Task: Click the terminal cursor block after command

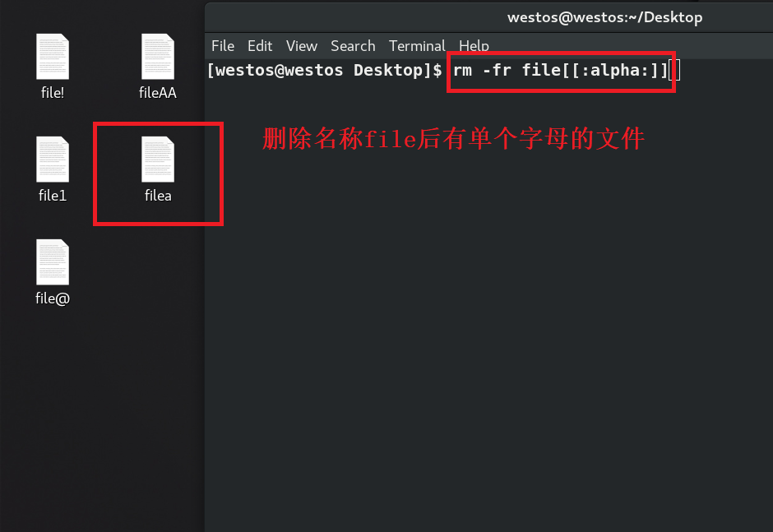Action: (674, 70)
